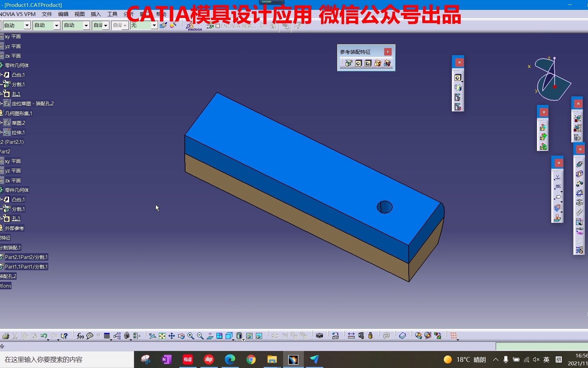Open the 文件 menu
Image resolution: width=588 pixels, height=368 pixels.
tap(47, 14)
